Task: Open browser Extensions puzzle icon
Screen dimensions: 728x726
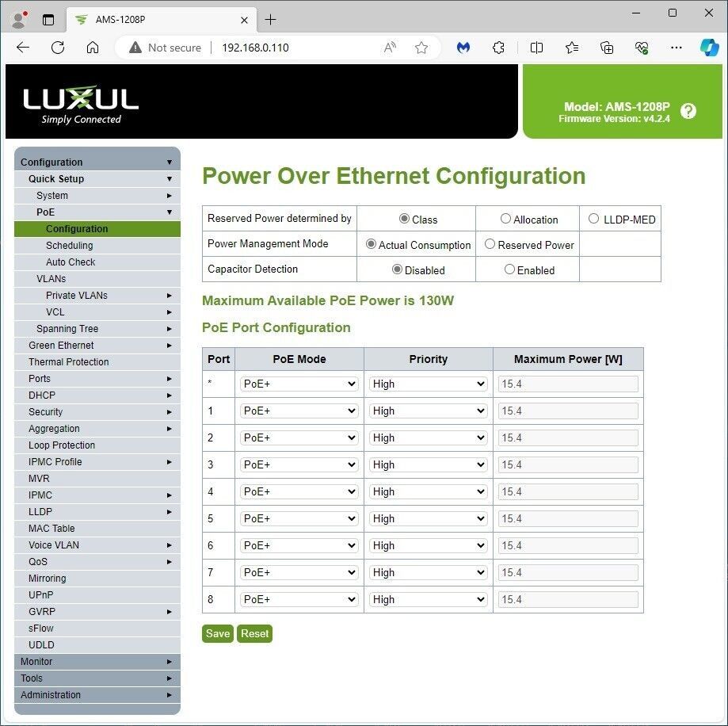Action: 498,48
